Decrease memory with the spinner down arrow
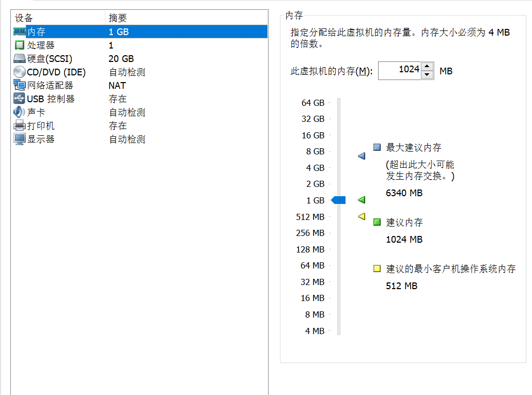This screenshot has height=395, width=532. pos(427,75)
